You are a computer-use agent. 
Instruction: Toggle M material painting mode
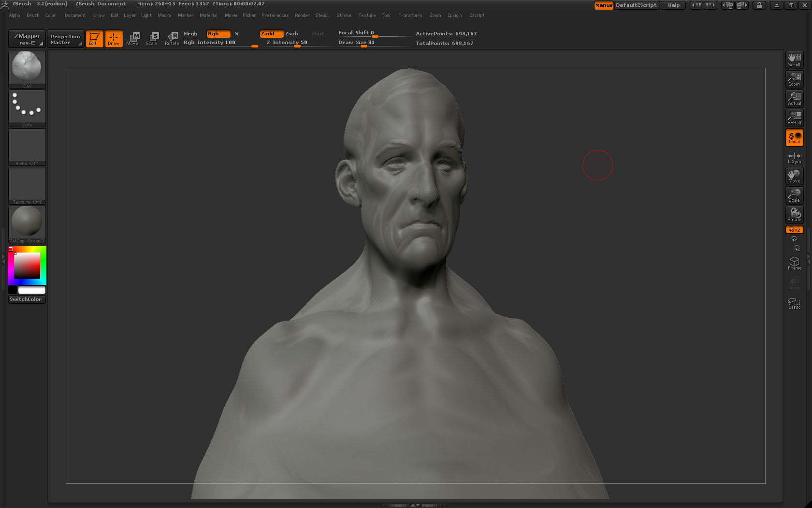pyautogui.click(x=236, y=34)
